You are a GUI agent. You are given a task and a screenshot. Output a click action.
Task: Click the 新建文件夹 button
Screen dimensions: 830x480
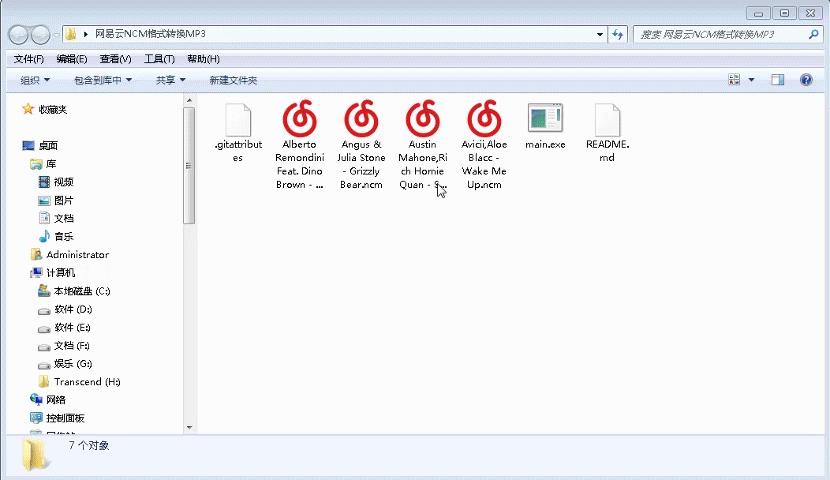(233, 80)
